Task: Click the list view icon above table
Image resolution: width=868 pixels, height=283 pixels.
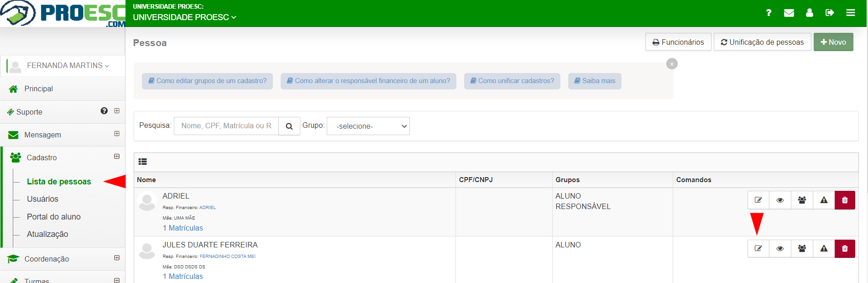Action: [142, 162]
